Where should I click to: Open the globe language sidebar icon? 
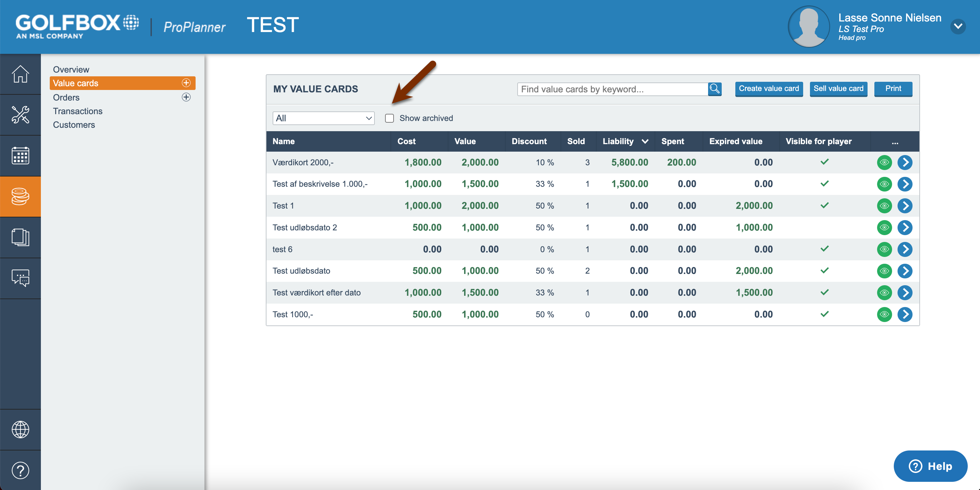coord(20,429)
